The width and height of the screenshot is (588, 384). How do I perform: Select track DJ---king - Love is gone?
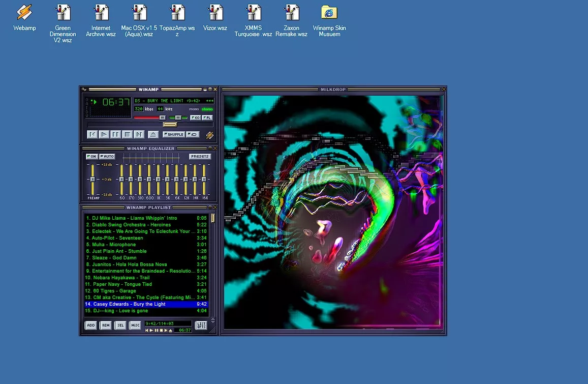point(146,310)
